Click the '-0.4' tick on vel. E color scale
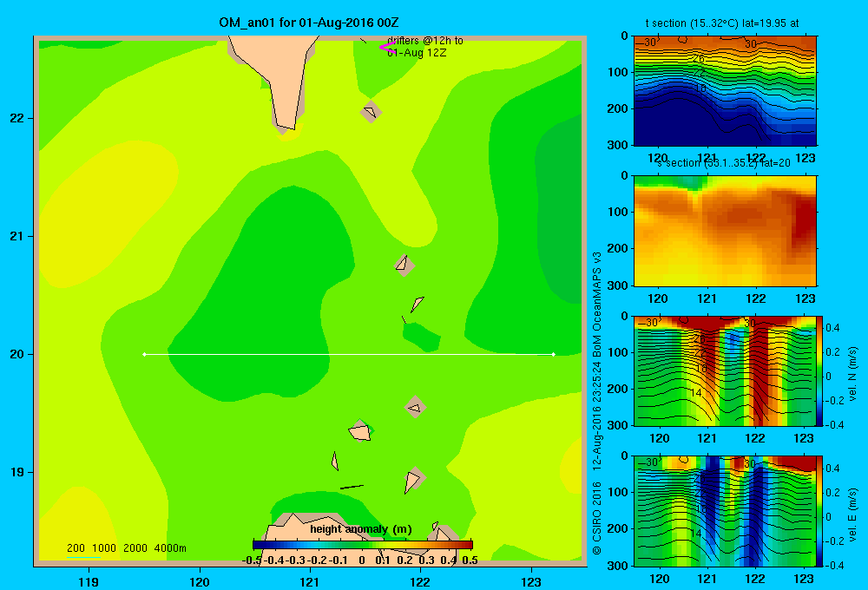868x590 pixels. point(834,565)
